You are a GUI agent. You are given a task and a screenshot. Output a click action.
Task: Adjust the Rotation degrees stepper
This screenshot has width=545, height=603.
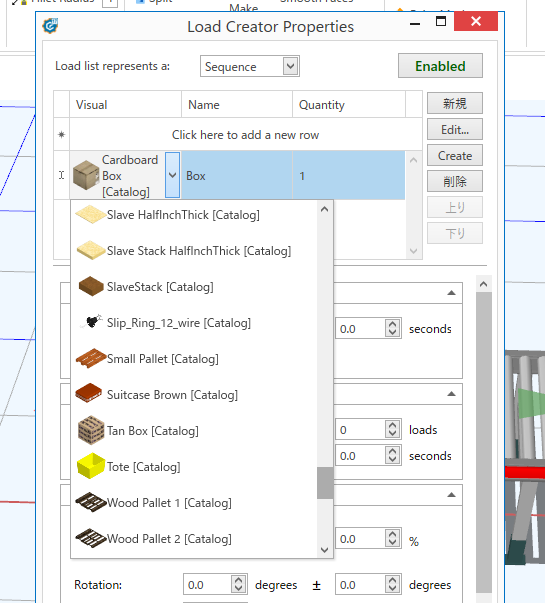coord(238,585)
